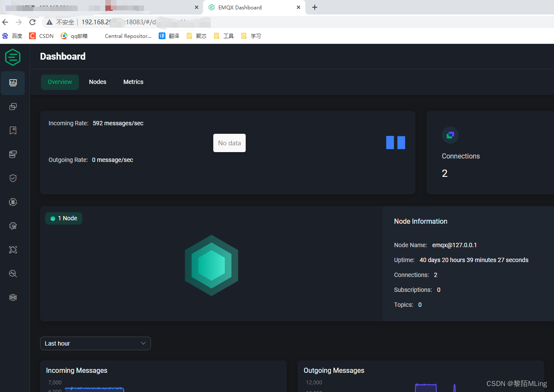Click the 12,000 axis label in Outgoing chart

[314, 382]
